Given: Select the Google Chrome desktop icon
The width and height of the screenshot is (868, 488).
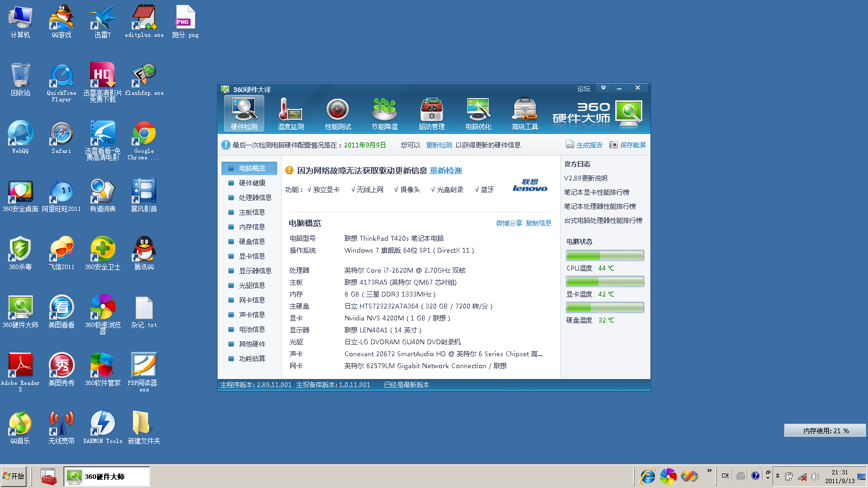Looking at the screenshot, I should click(x=144, y=140).
